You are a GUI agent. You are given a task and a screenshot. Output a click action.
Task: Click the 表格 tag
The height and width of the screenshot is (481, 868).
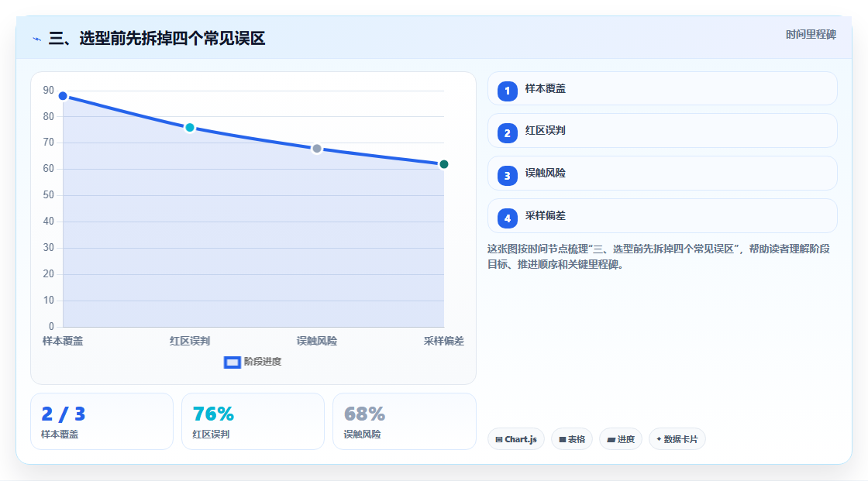click(x=572, y=439)
